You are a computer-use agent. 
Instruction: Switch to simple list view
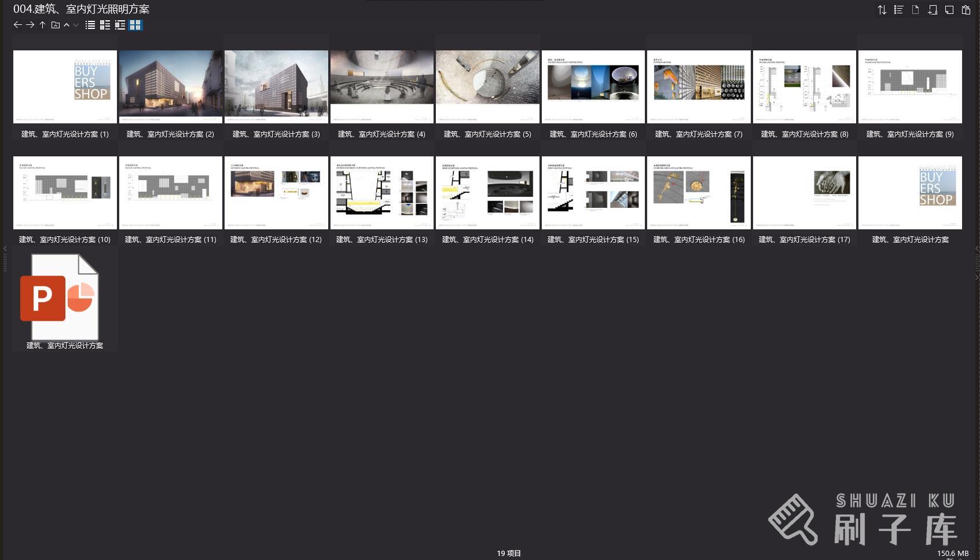[90, 25]
